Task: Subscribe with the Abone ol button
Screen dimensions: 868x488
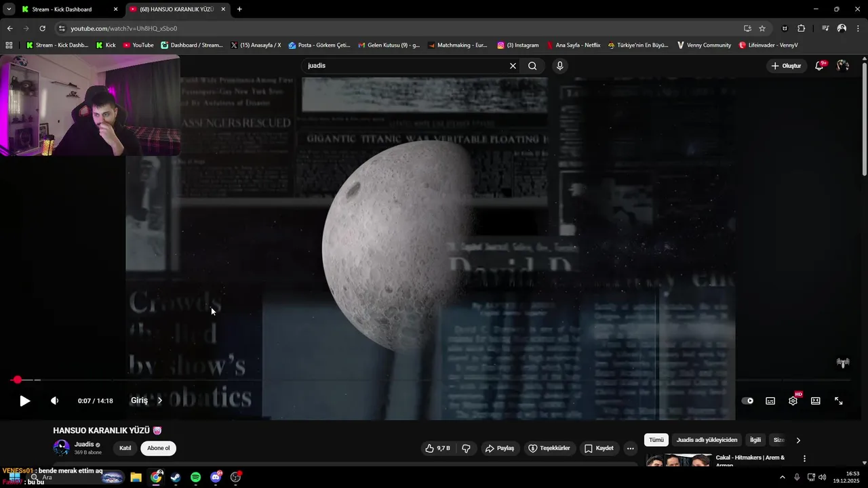Action: click(159, 448)
